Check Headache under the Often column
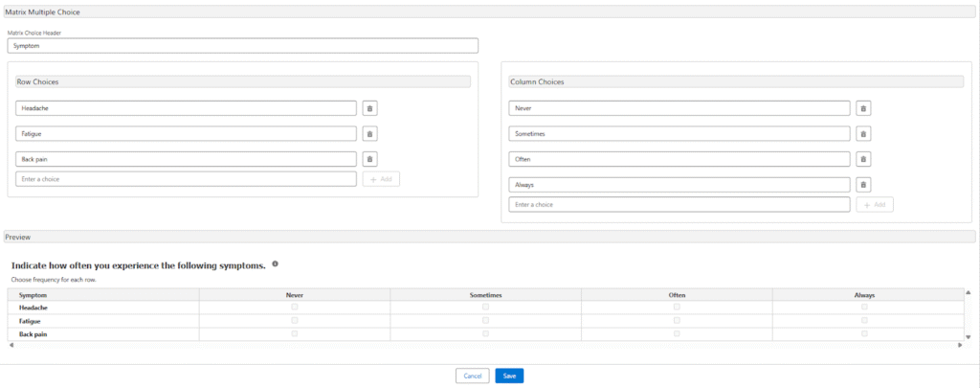Viewport: 980px width, 388px height. 677,308
